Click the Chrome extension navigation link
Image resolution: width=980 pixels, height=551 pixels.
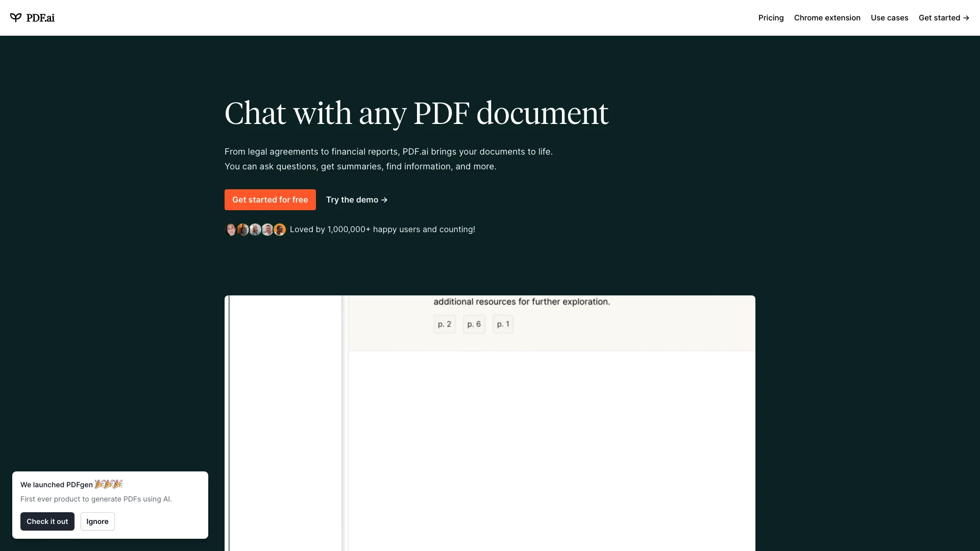pos(827,17)
